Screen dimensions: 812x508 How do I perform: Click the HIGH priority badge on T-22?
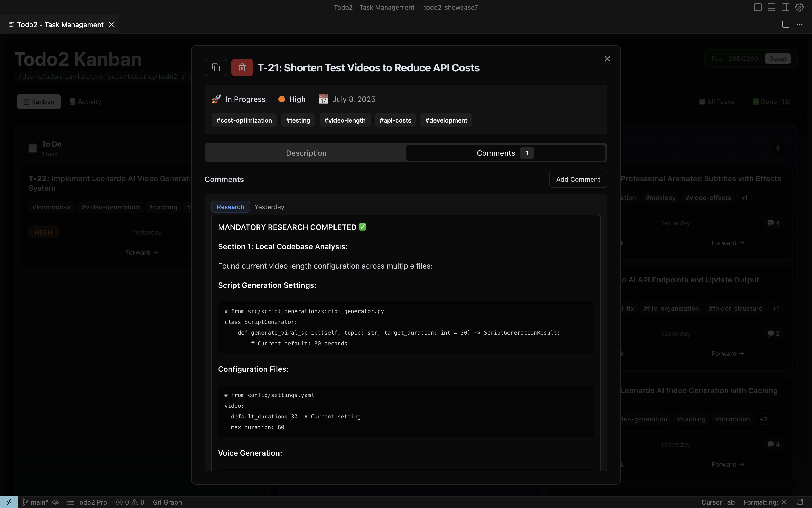[x=43, y=232]
